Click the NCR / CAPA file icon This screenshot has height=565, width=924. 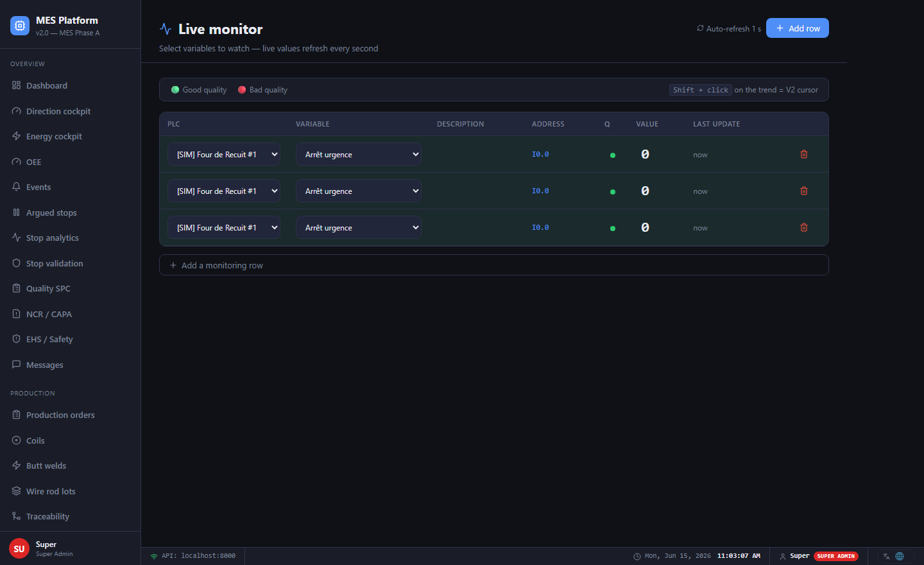[x=17, y=314]
